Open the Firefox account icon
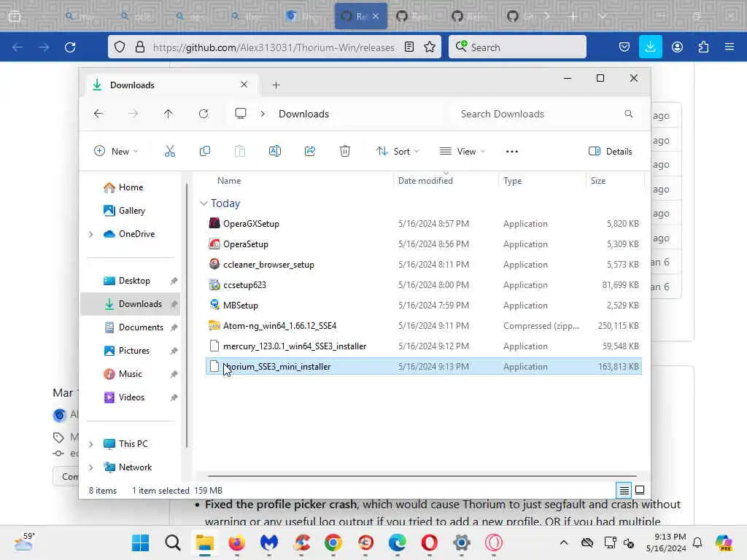 pyautogui.click(x=677, y=47)
